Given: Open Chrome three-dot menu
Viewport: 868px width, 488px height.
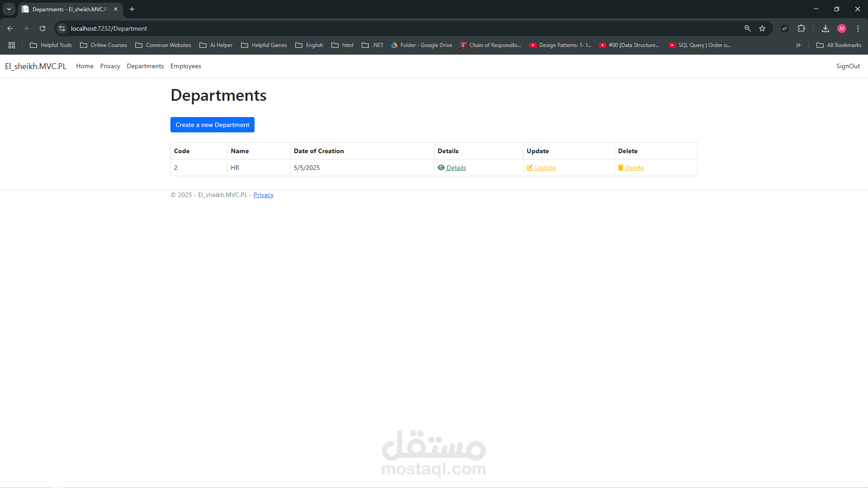Looking at the screenshot, I should coord(858,28).
